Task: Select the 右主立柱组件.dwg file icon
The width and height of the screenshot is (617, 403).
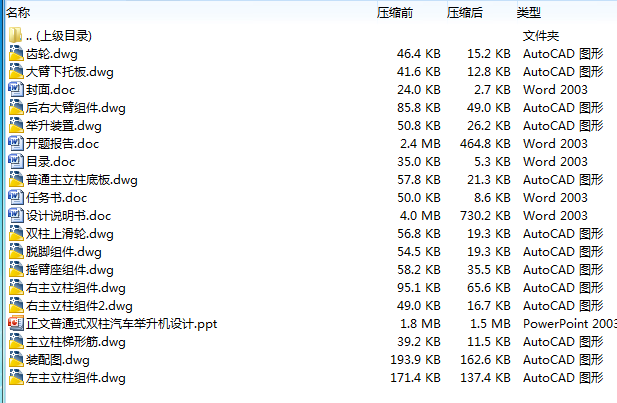Action: click(x=16, y=287)
